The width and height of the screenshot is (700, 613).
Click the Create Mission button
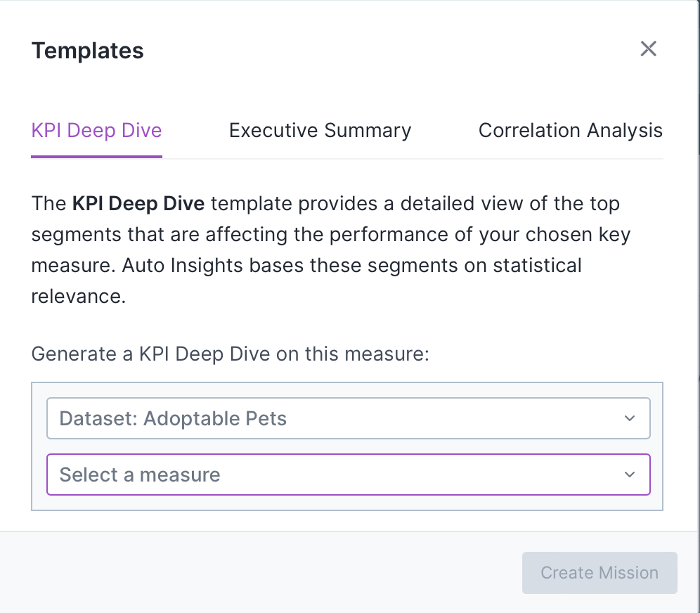[599, 573]
